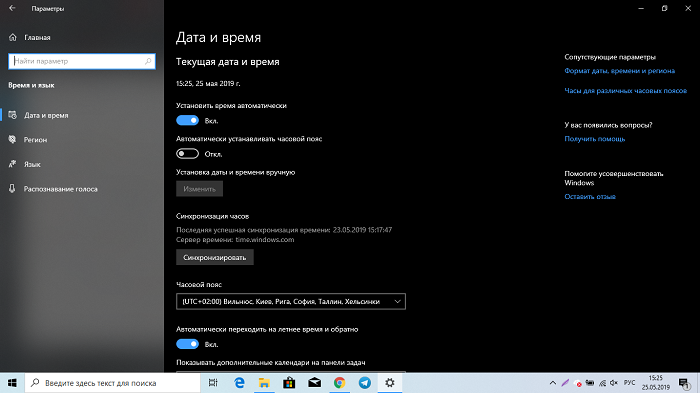Screen dimensions: 700x393
Task: Click У вас появились вопросы? text
Action: coord(608,125)
